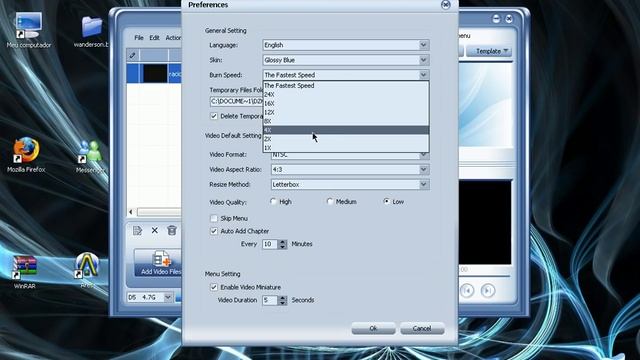Choose 1X burn speed option
The height and width of the screenshot is (360, 640).
pyautogui.click(x=346, y=148)
